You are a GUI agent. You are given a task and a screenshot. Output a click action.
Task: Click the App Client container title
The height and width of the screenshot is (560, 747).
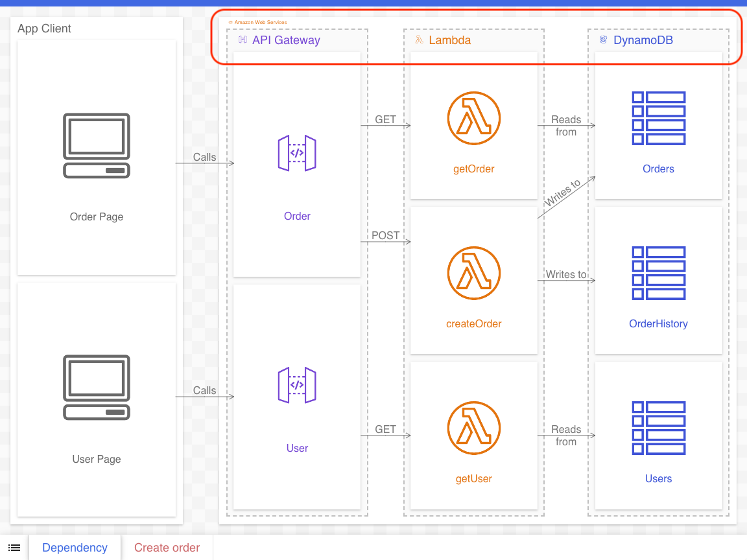click(x=43, y=29)
